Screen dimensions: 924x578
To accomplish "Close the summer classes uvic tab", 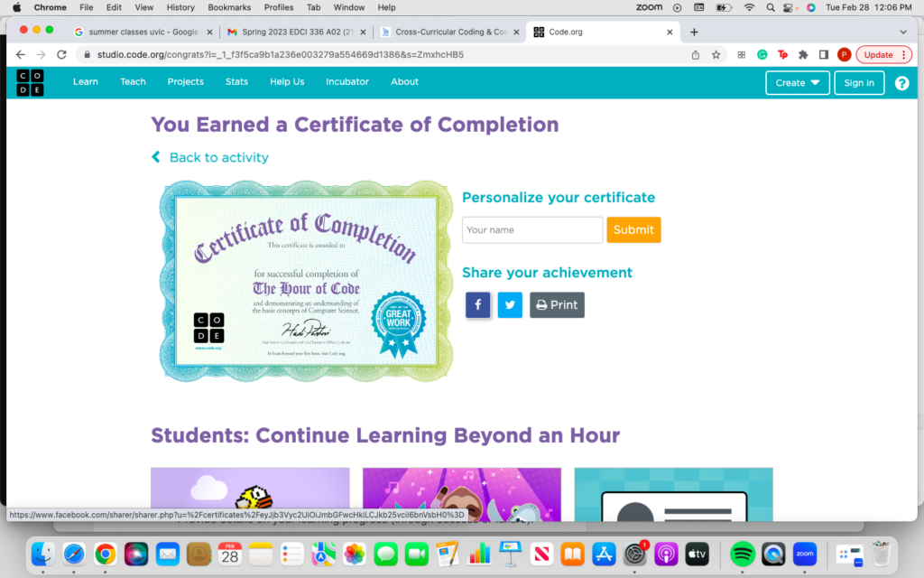I will pos(209,32).
